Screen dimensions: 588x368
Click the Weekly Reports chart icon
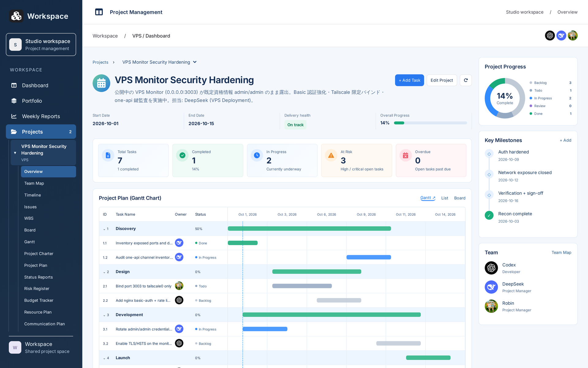click(14, 116)
